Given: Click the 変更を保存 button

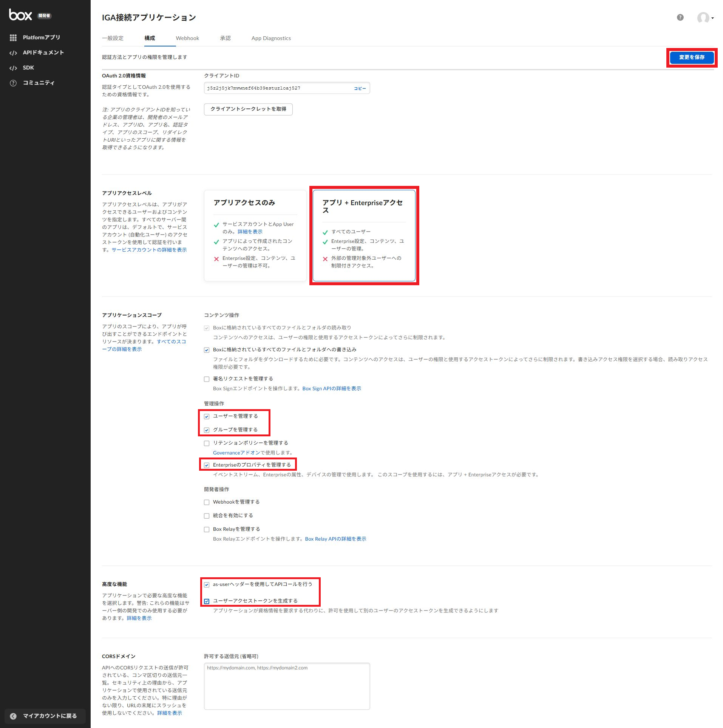Looking at the screenshot, I should pyautogui.click(x=691, y=57).
